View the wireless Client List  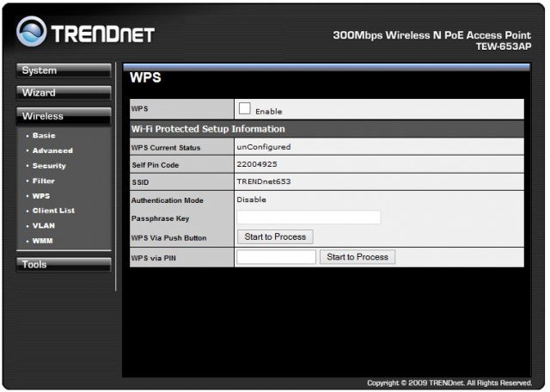click(x=53, y=211)
